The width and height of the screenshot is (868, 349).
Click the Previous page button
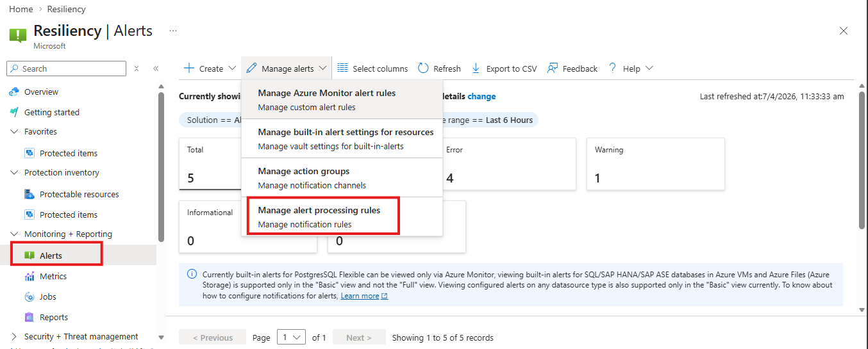click(212, 337)
